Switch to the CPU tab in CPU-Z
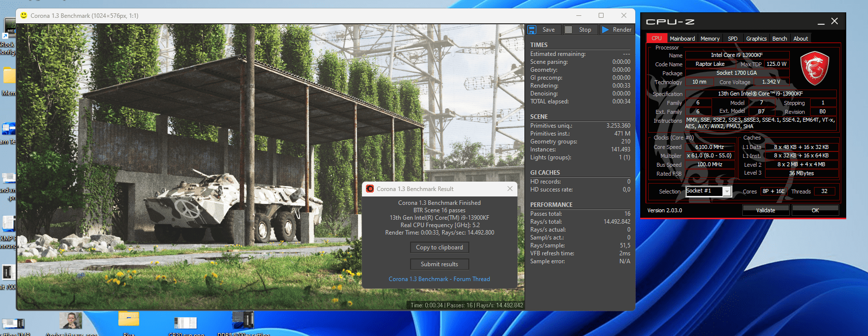Viewport: 868px width, 336px height. [x=657, y=38]
